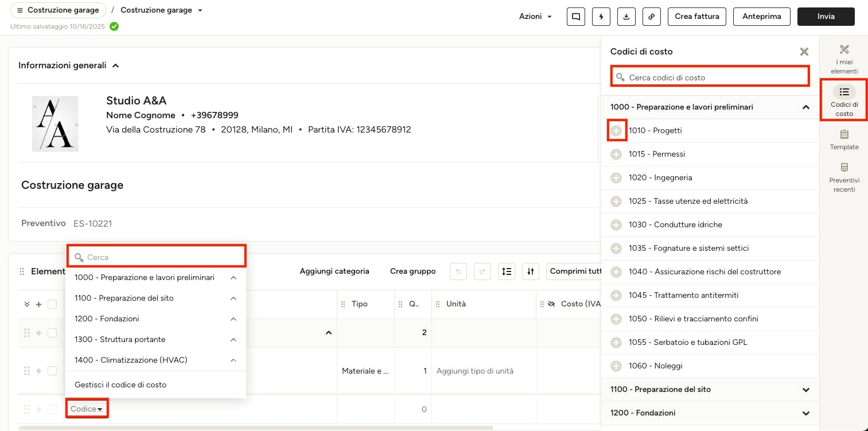Click the copy link icon in top bar
Image resolution: width=868 pixels, height=431 pixels.
point(652,17)
